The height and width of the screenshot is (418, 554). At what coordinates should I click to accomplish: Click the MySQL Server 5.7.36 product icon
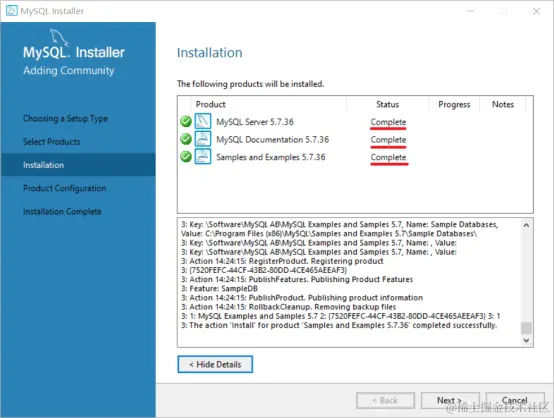pyautogui.click(x=203, y=121)
